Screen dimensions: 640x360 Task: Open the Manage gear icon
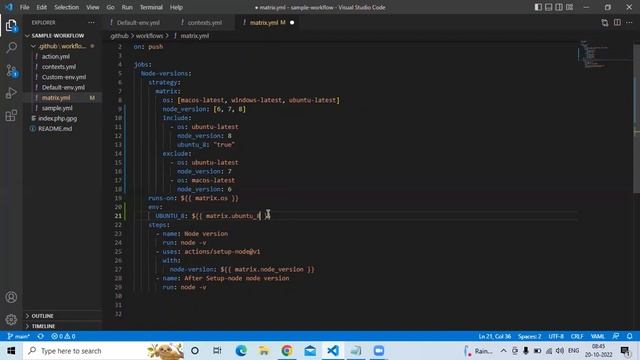[11, 319]
